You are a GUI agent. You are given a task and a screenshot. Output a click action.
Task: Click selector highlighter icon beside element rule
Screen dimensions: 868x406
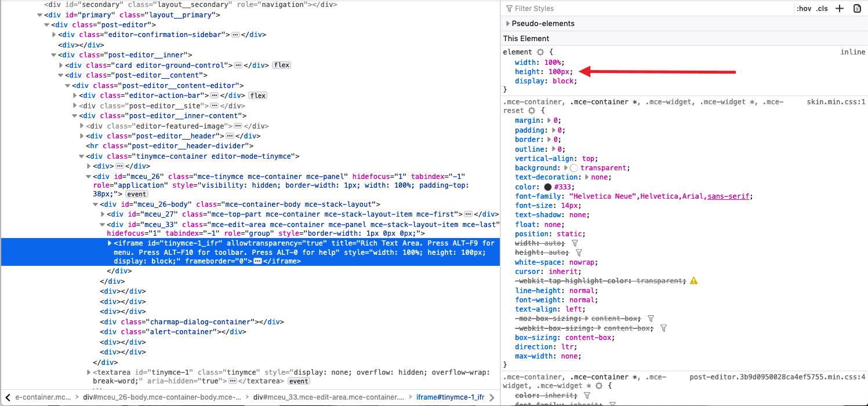click(x=540, y=52)
